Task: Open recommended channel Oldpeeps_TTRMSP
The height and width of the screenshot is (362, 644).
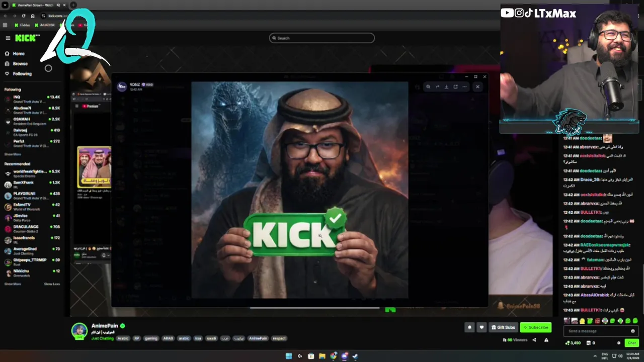Action: [32, 262]
